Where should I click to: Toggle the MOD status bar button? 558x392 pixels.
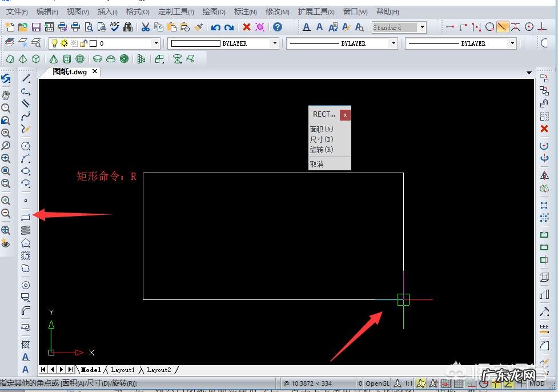click(537, 383)
